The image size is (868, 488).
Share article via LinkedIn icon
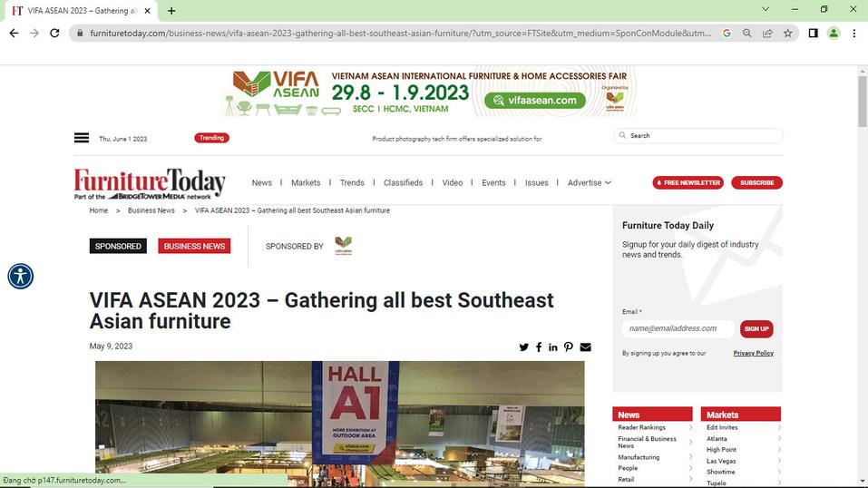click(x=553, y=347)
